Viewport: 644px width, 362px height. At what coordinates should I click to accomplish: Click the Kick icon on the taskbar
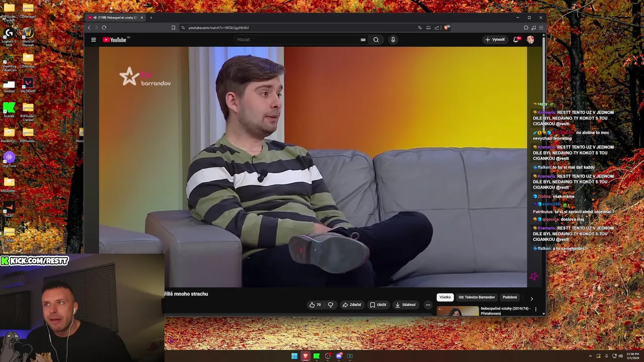coord(316,356)
